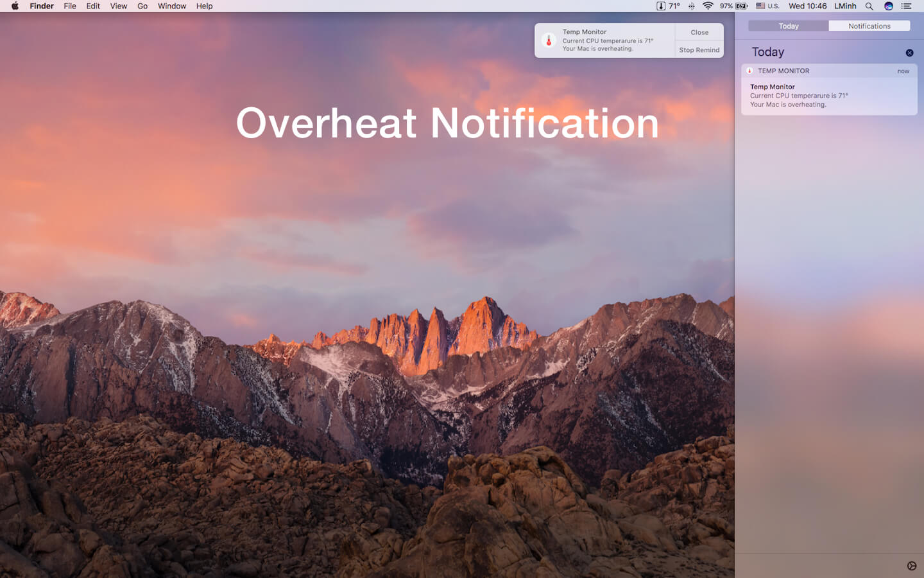Clear Today's notifications with the X button
The height and width of the screenshot is (578, 924).
(x=909, y=53)
